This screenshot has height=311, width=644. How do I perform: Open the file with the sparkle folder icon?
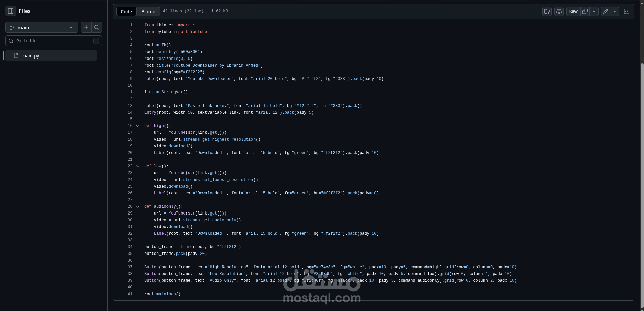[547, 11]
